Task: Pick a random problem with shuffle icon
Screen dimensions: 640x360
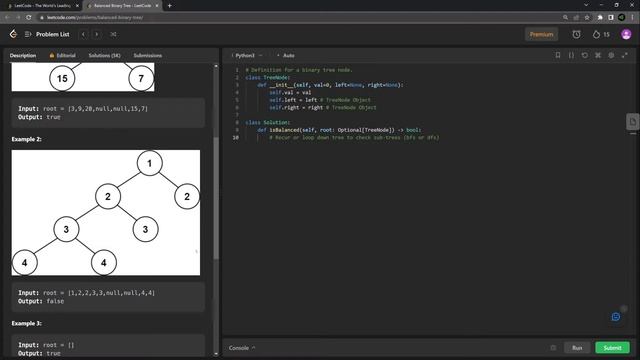Action: tap(113, 34)
